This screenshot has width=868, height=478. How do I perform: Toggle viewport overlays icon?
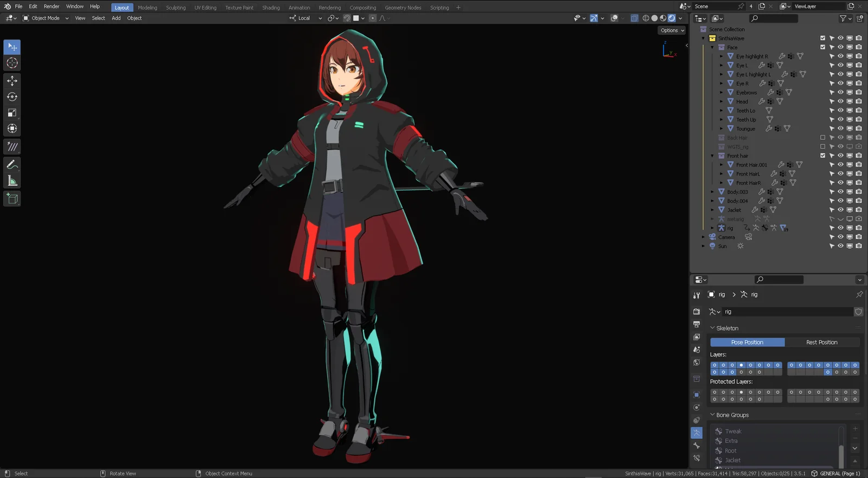(x=614, y=18)
